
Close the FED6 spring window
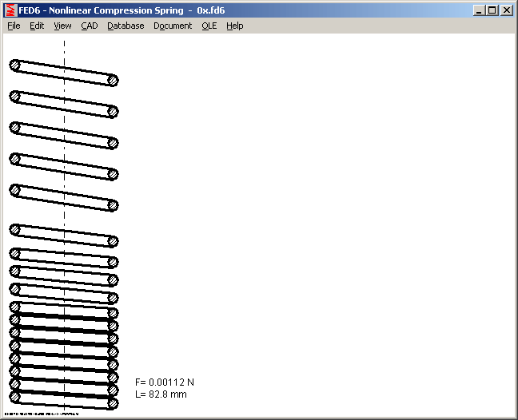pos(506,10)
